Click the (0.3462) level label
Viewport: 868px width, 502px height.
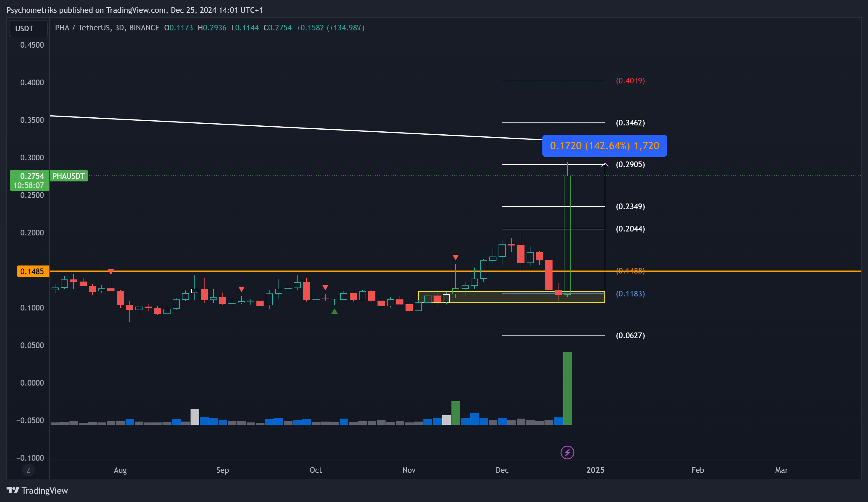(630, 123)
